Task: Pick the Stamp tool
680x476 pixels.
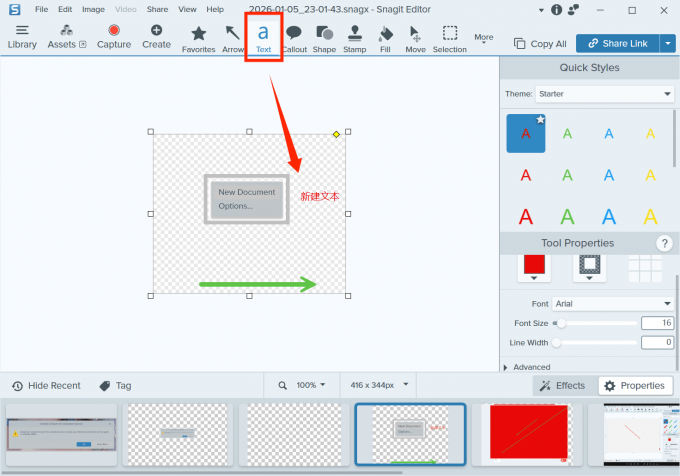Action: coord(355,37)
